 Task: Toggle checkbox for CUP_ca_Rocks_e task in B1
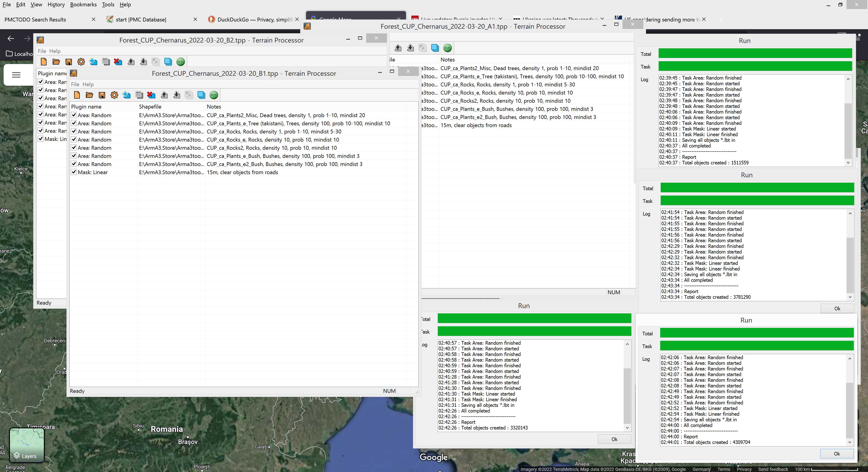74,139
